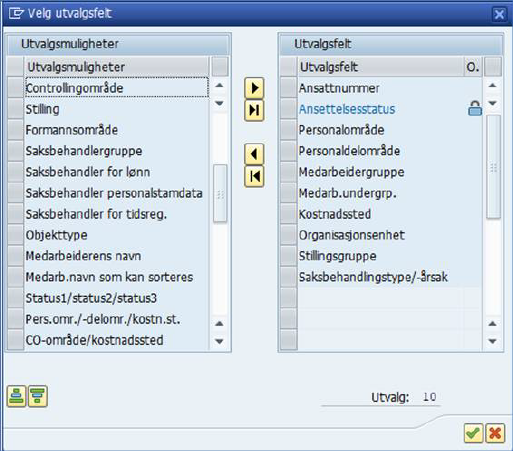The image size is (513, 451).
Task: Select row marker for Objekttype
Action: 15,235
